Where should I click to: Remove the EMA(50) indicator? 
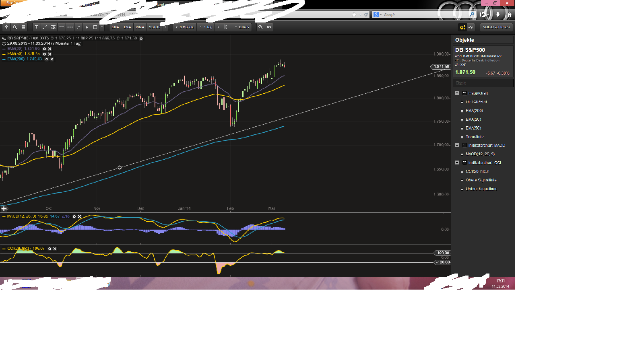[x=50, y=54]
